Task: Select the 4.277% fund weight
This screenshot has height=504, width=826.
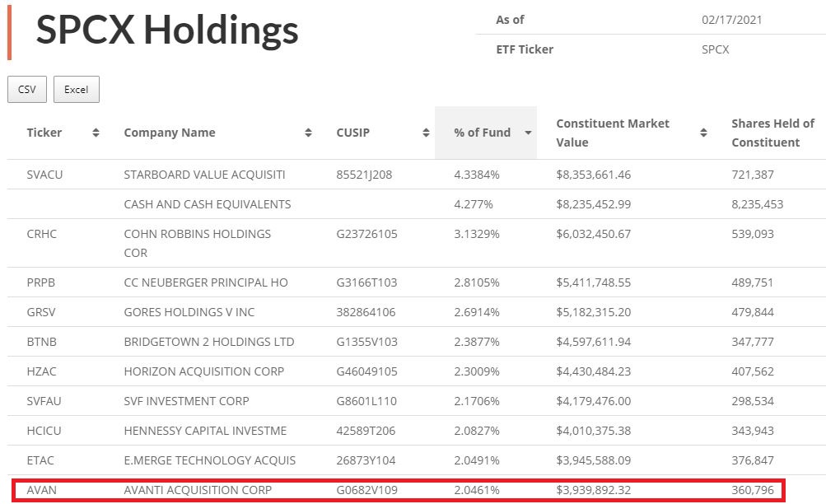Action: pyautogui.click(x=474, y=204)
